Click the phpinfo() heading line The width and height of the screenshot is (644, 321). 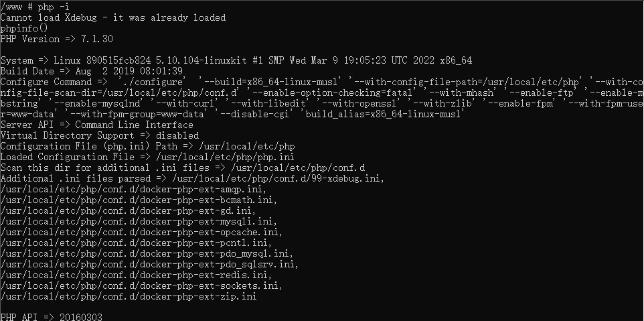pos(24,28)
